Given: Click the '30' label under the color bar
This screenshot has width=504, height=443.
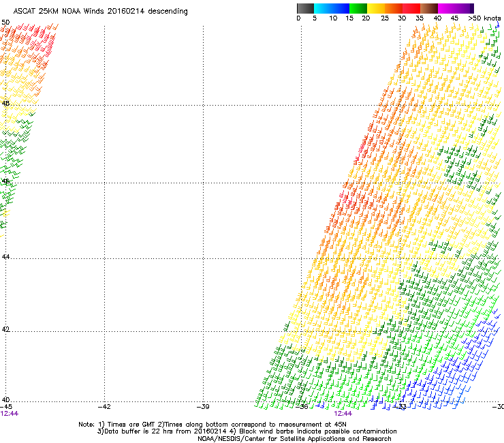Looking at the screenshot, I should (x=402, y=18).
